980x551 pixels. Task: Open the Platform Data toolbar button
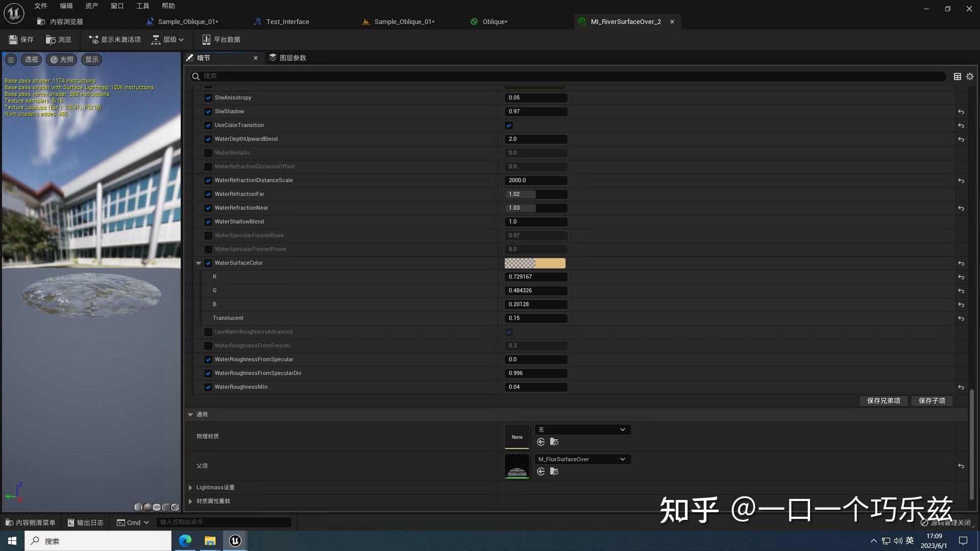221,39
